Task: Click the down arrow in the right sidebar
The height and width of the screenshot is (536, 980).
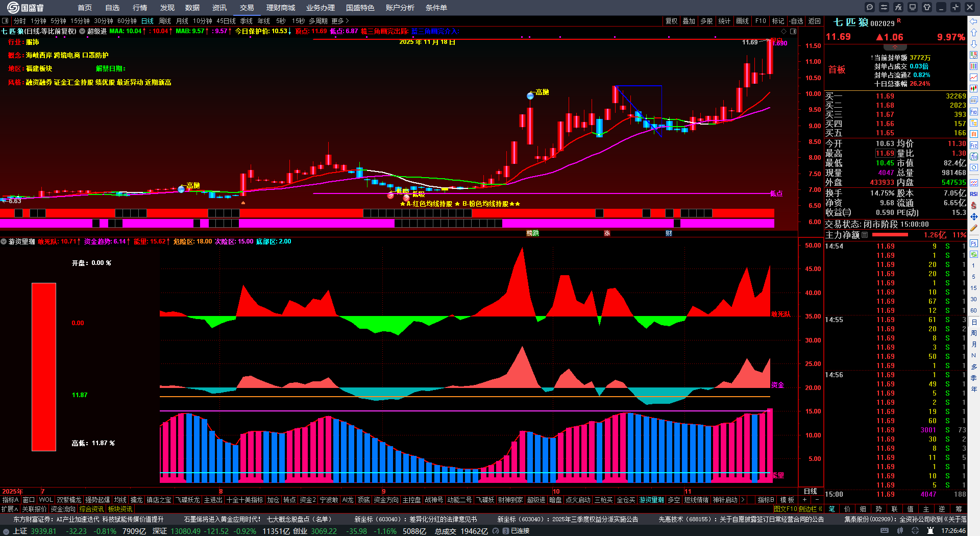Action: [974, 44]
